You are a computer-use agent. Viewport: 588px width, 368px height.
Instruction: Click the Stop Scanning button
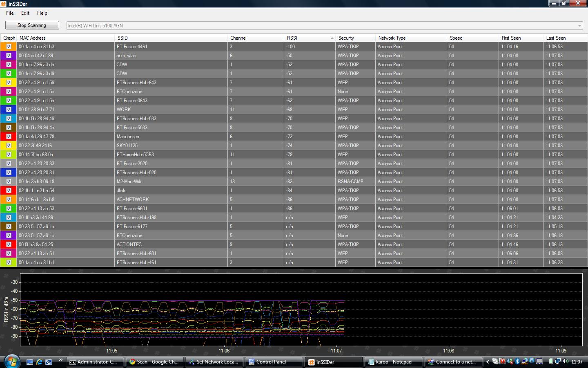click(x=32, y=25)
